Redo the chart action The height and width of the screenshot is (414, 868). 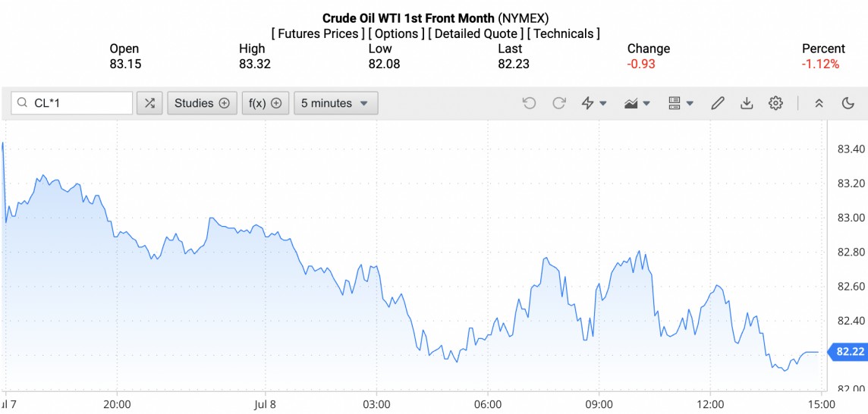pyautogui.click(x=559, y=103)
